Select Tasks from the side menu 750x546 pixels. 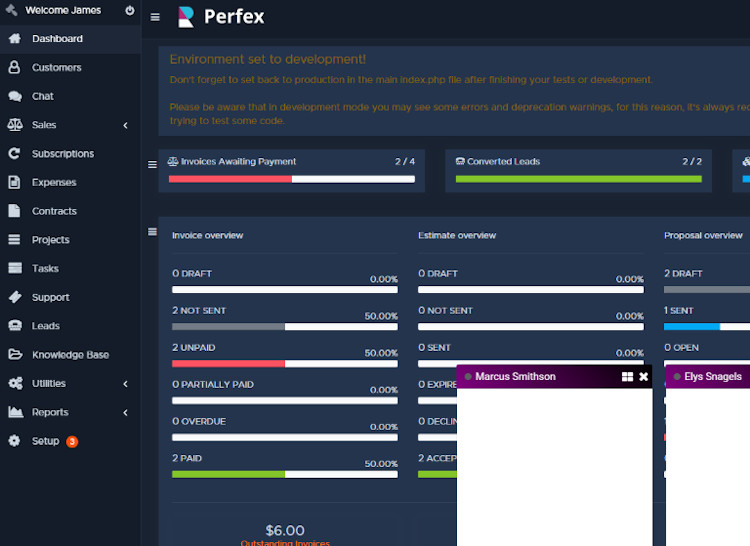click(70, 268)
